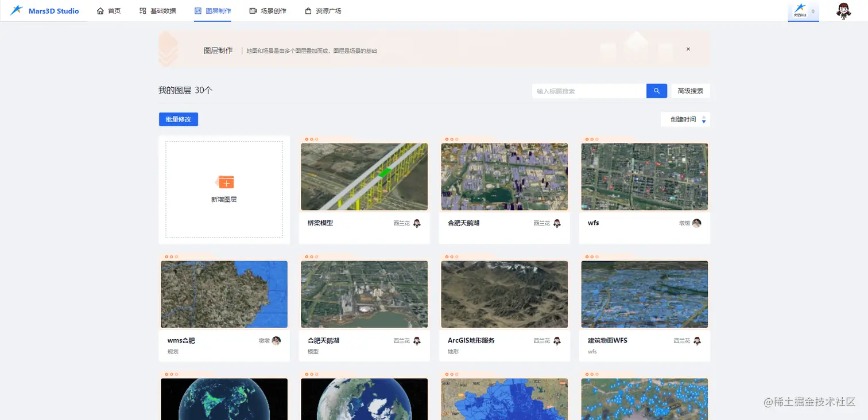Click the three dots above 桥梁模型 card
868x420 pixels.
point(312,139)
